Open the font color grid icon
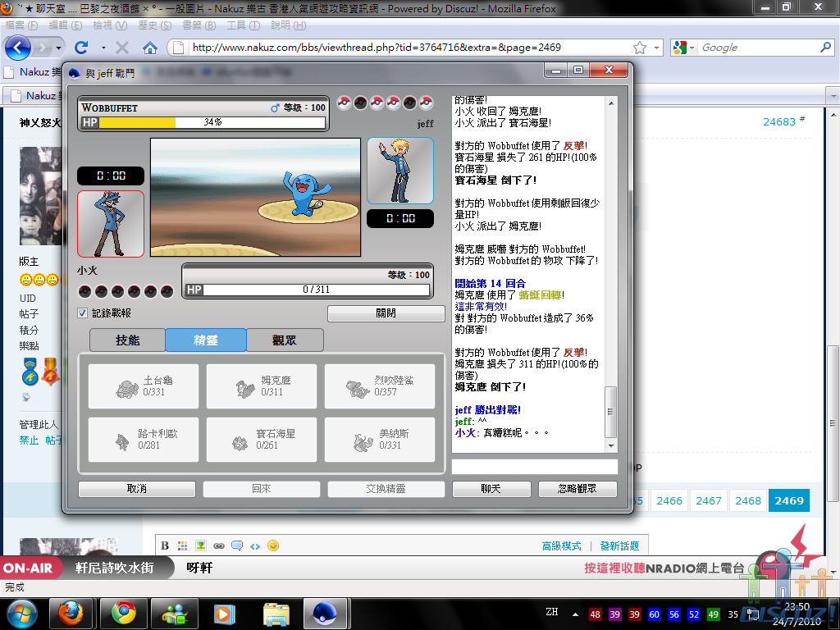The height and width of the screenshot is (630, 840). pyautogui.click(x=183, y=546)
